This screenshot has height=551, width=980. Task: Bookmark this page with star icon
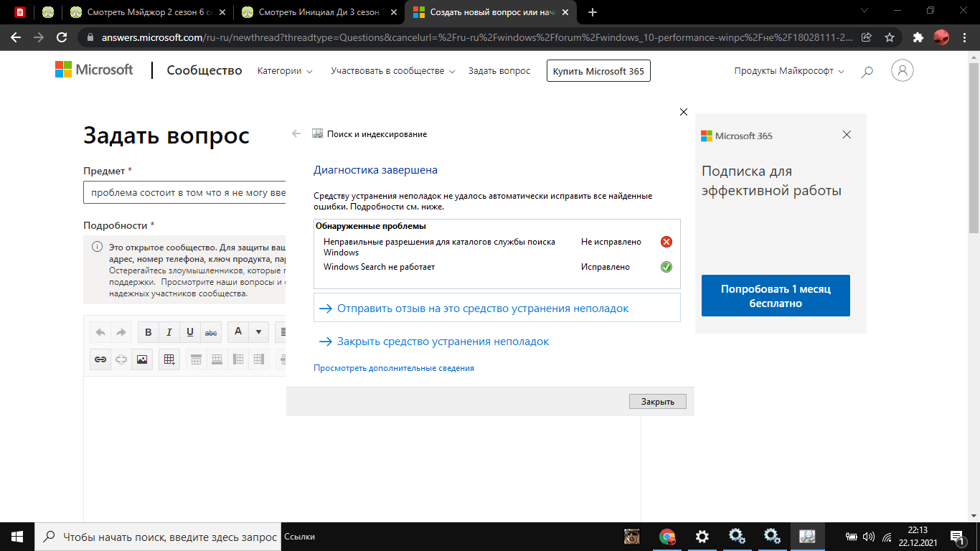click(890, 37)
